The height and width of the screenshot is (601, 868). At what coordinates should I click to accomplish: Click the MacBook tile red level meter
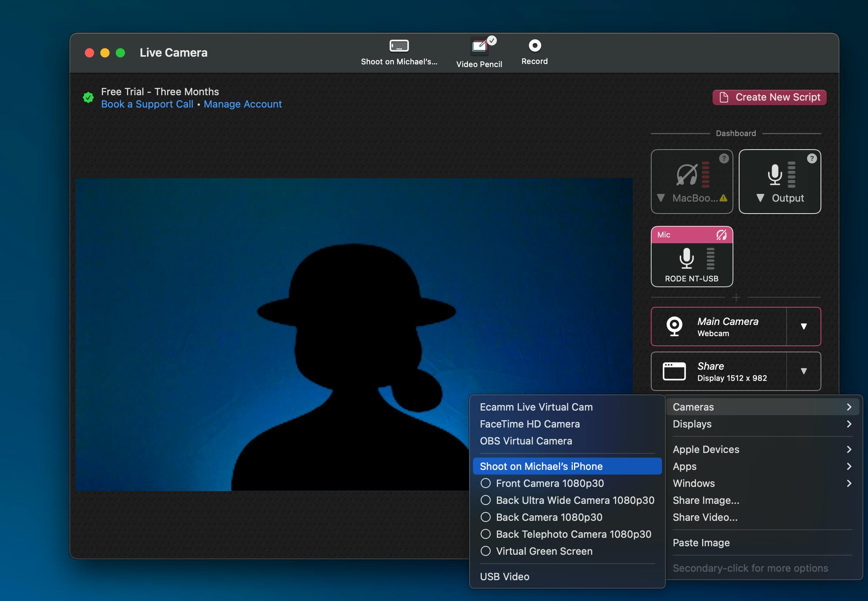point(706,174)
